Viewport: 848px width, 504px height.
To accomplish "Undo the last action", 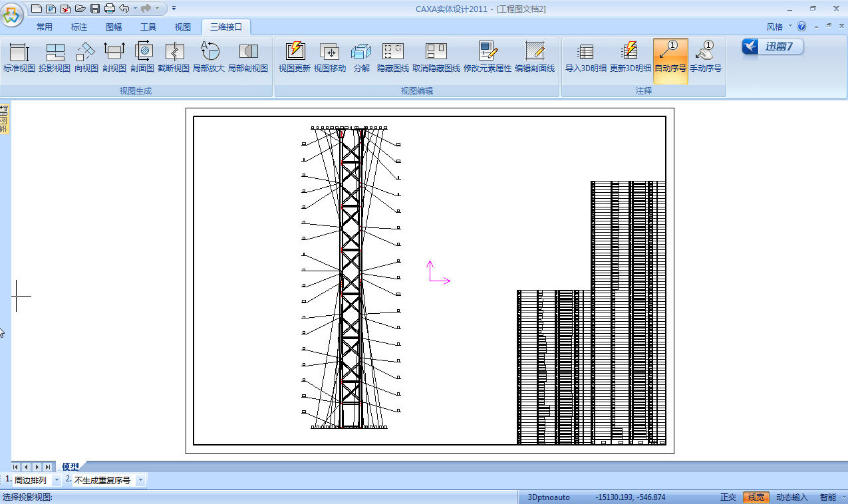I will coord(124,9).
